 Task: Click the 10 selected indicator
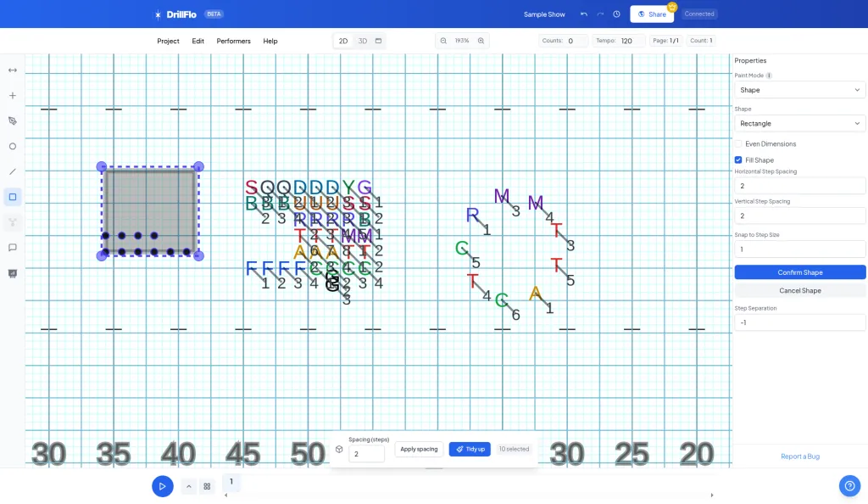514,449
